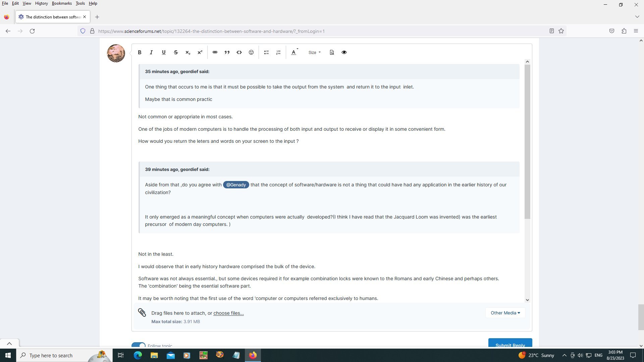The height and width of the screenshot is (362, 644).
Task: Open the Size dropdown
Action: point(314,52)
